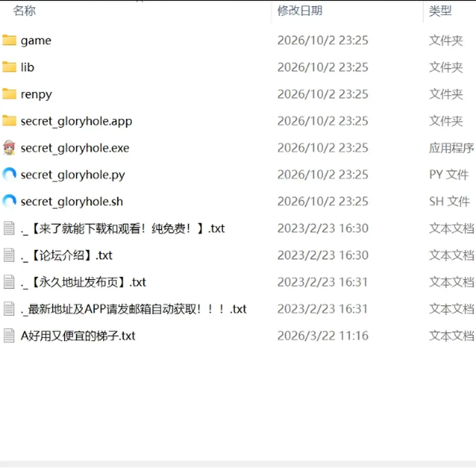Click the 应用程序 type cell
Viewport: 476px width, 468px height.
451,148
